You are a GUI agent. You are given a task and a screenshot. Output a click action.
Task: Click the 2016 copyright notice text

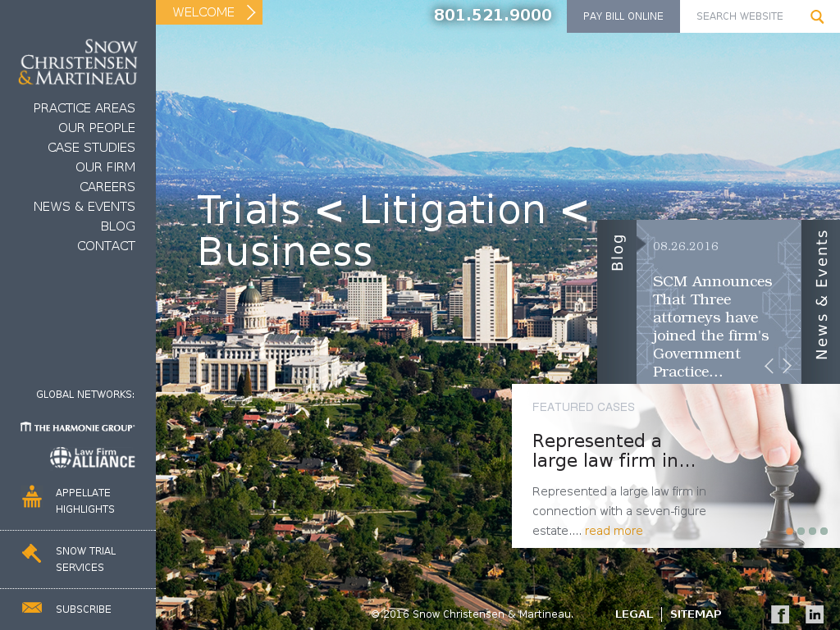click(x=472, y=614)
